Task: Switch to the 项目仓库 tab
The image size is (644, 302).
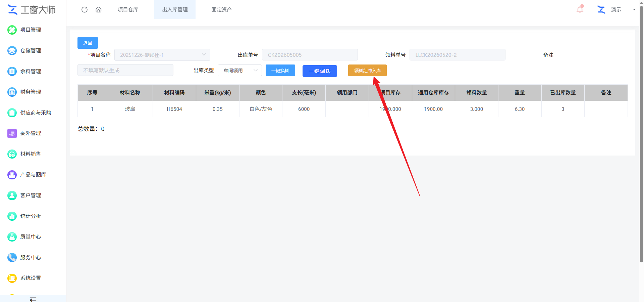Action: (128, 9)
